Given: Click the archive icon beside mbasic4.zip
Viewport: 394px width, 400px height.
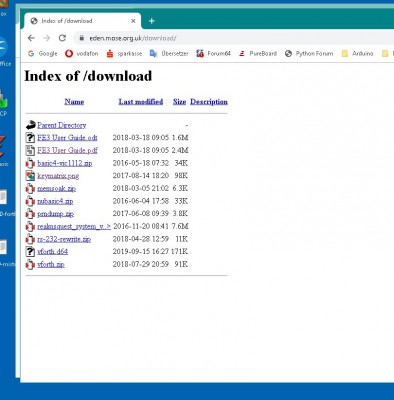Looking at the screenshot, I should 30,201.
